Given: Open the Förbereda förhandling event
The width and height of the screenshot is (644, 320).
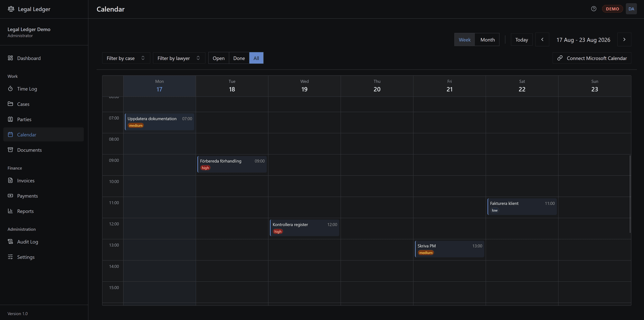Looking at the screenshot, I should coord(232,164).
